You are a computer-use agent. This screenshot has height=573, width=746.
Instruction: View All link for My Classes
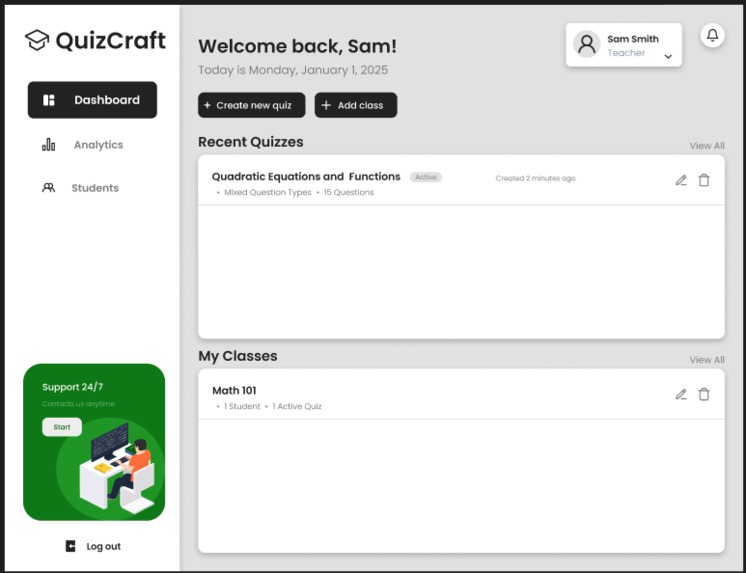(707, 360)
